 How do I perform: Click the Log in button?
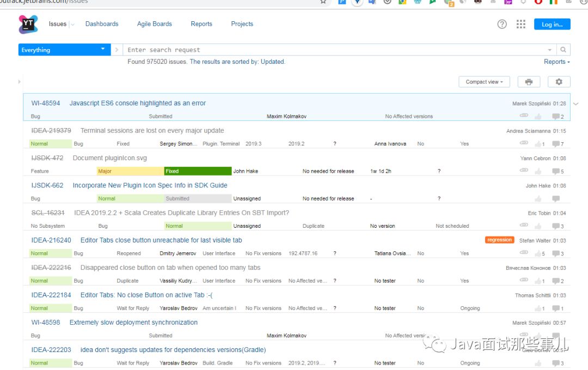(552, 24)
